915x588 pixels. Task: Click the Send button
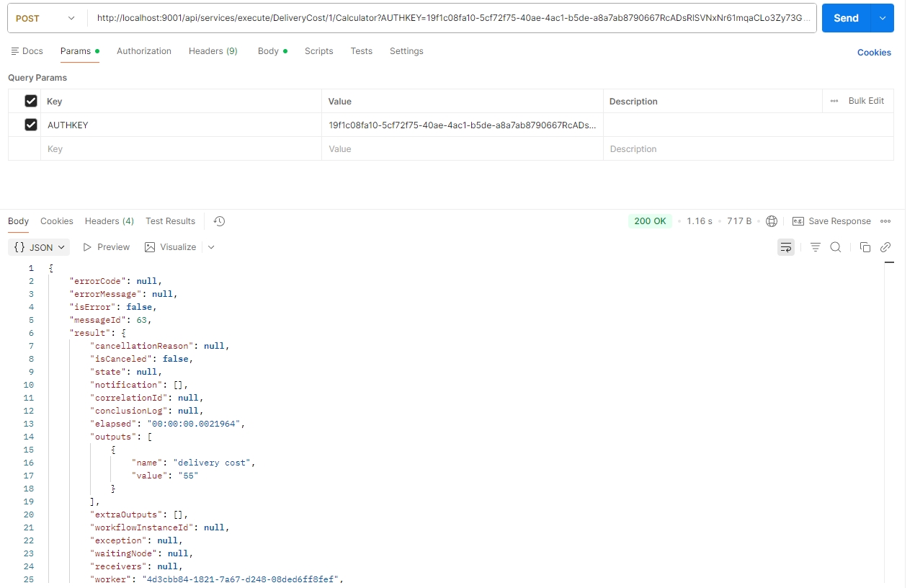click(846, 18)
